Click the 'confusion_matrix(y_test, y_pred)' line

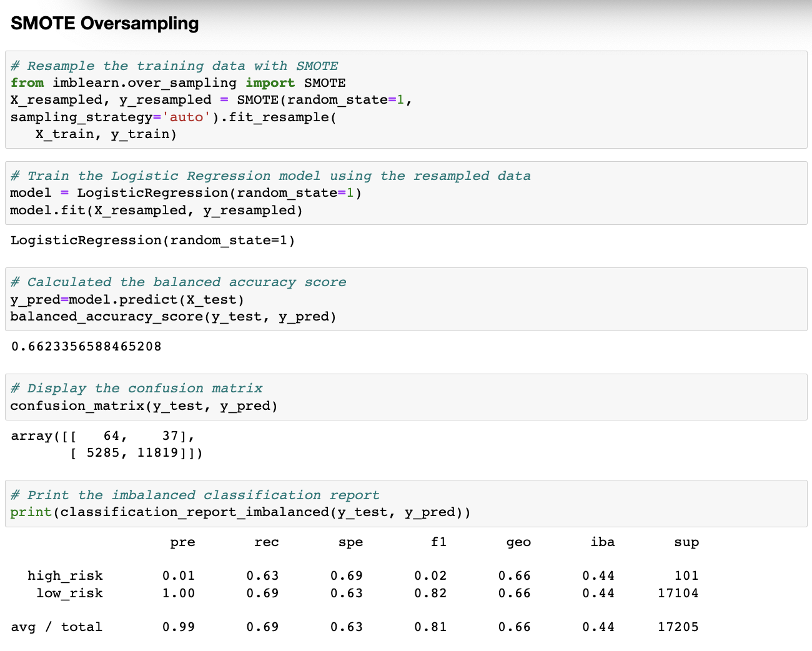tap(144, 406)
